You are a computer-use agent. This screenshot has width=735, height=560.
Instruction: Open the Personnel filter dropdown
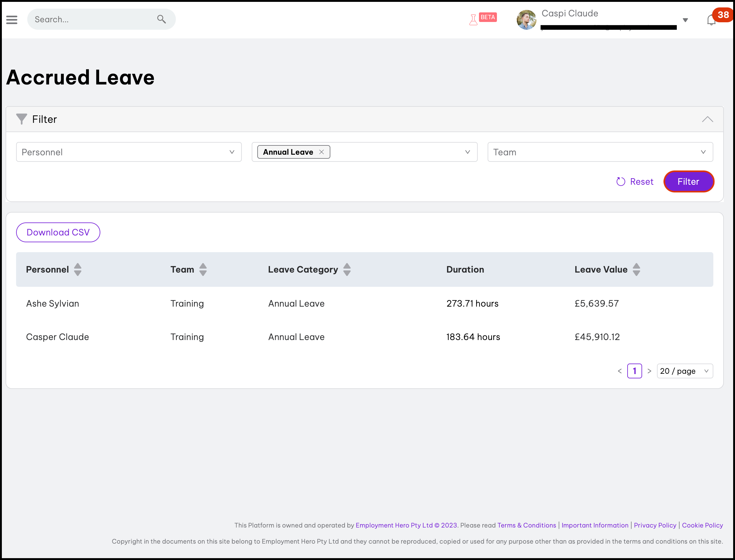click(x=129, y=152)
